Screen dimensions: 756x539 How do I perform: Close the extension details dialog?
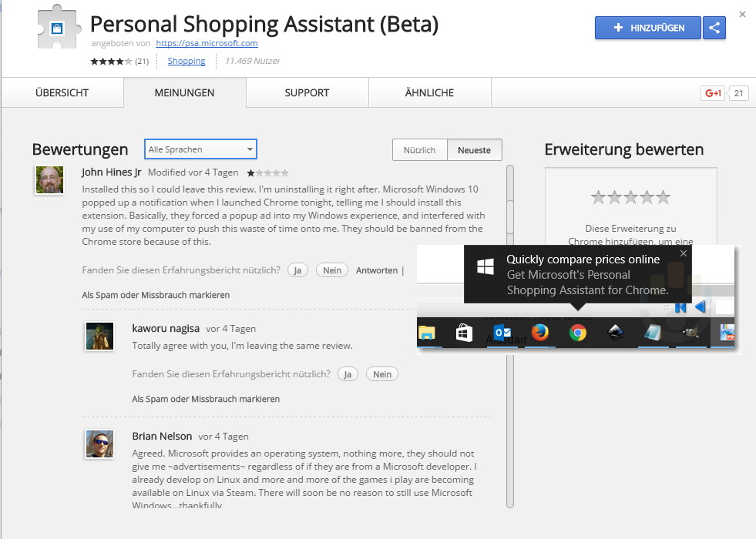point(742,15)
